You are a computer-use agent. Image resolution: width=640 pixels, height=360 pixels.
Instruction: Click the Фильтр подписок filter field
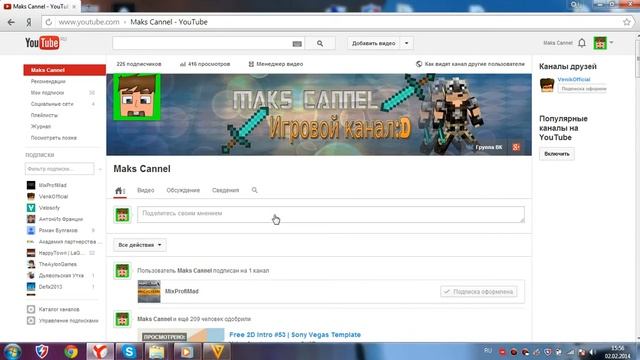pyautogui.click(x=59, y=169)
